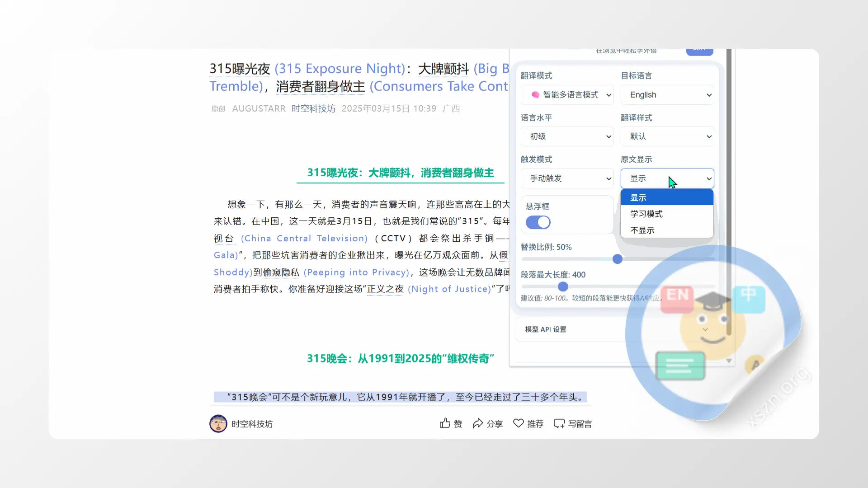Choose 显示 option in the list
This screenshot has width=868, height=488.
tap(667, 197)
